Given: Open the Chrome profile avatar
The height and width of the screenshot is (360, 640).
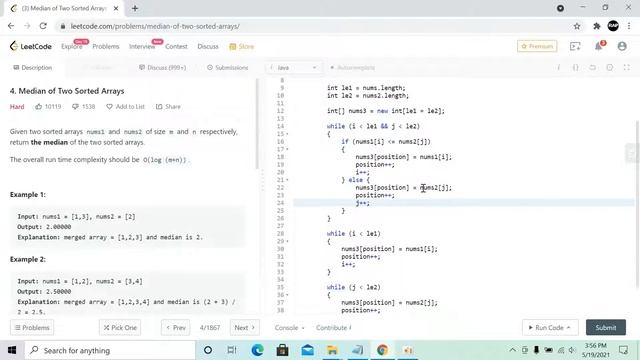Looking at the screenshot, I should pos(613,26).
